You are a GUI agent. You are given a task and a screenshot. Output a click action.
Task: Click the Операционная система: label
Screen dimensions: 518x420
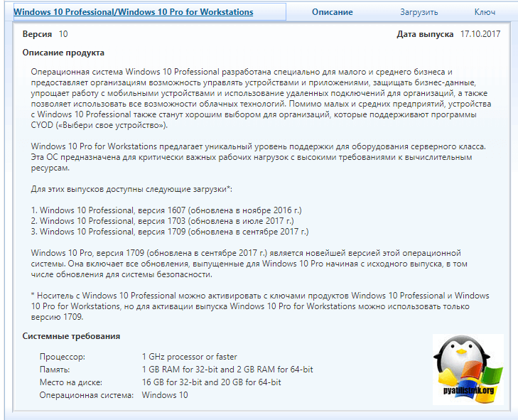[x=87, y=395]
